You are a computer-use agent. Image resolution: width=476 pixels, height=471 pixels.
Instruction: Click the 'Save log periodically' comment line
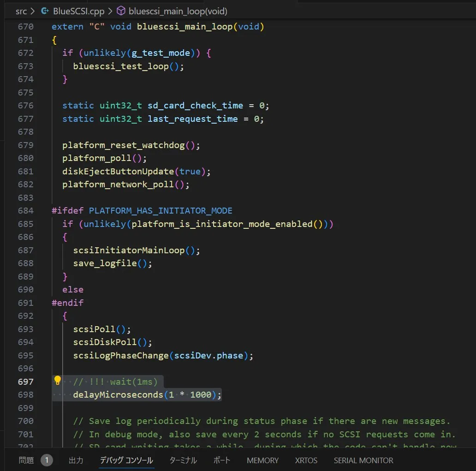262,421
